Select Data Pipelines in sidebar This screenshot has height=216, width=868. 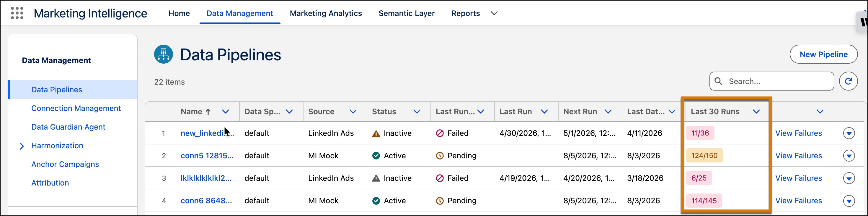coord(73,90)
